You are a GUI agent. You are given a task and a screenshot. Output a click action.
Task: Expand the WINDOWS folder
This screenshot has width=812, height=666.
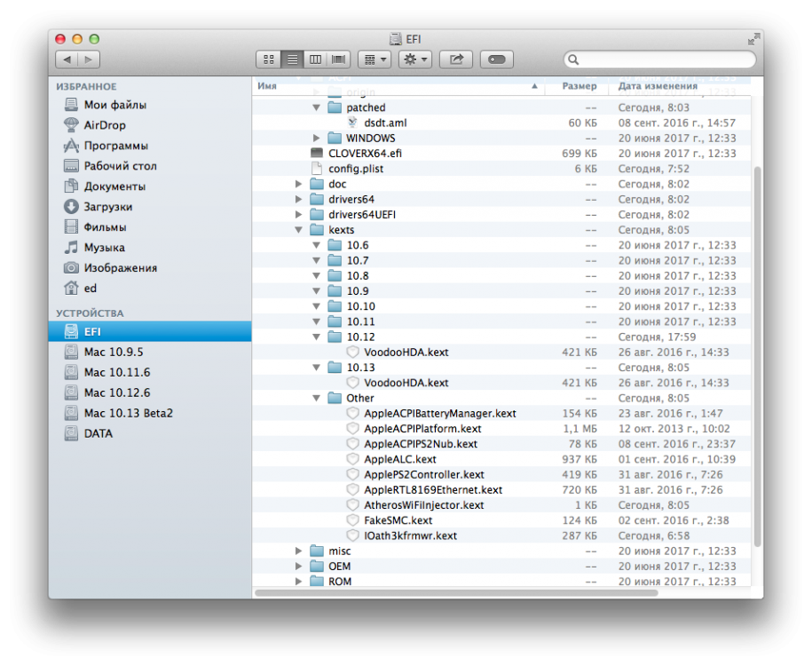317,139
